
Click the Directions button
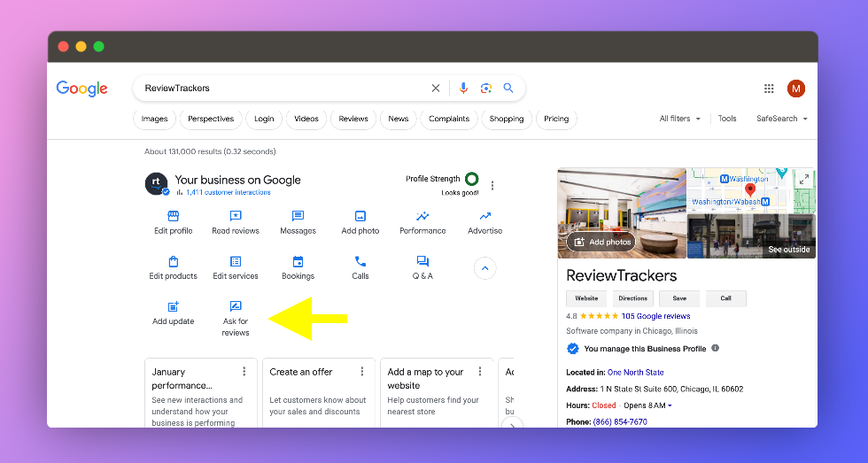tap(632, 298)
